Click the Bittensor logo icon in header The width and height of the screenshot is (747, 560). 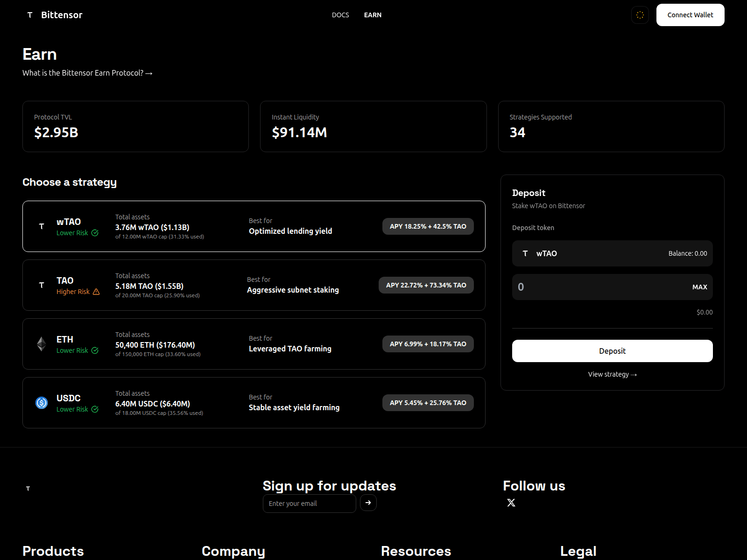click(x=30, y=15)
